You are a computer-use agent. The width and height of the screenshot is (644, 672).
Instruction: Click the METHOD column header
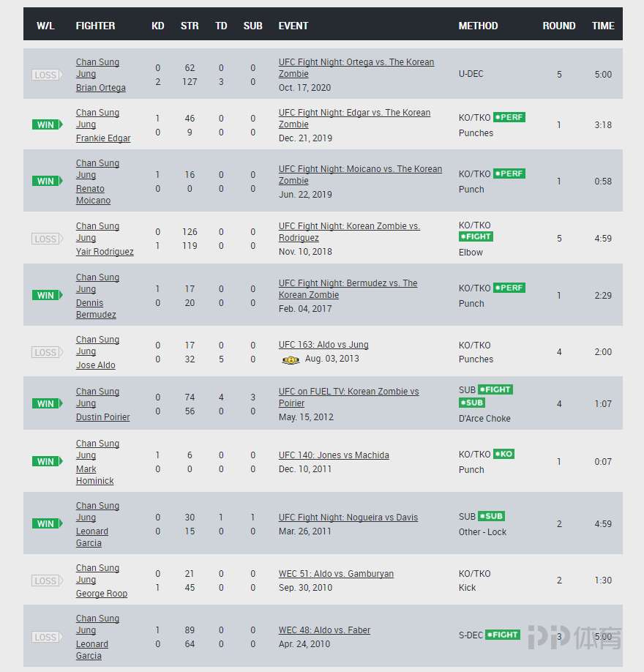pyautogui.click(x=478, y=26)
